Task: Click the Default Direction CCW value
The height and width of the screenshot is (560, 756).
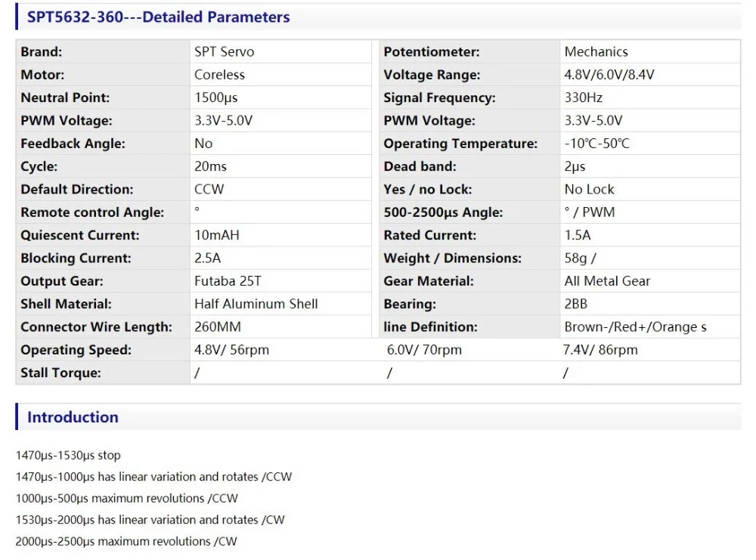Action: click(x=209, y=190)
